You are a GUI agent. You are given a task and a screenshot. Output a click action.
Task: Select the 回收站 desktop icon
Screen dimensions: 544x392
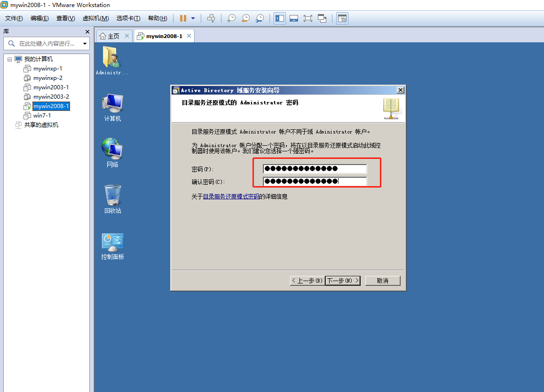click(113, 199)
